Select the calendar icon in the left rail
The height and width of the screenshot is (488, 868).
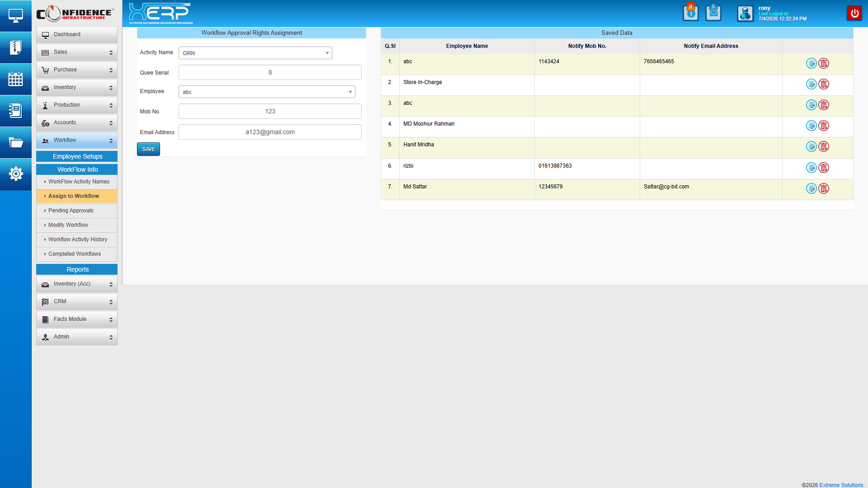pos(16,79)
